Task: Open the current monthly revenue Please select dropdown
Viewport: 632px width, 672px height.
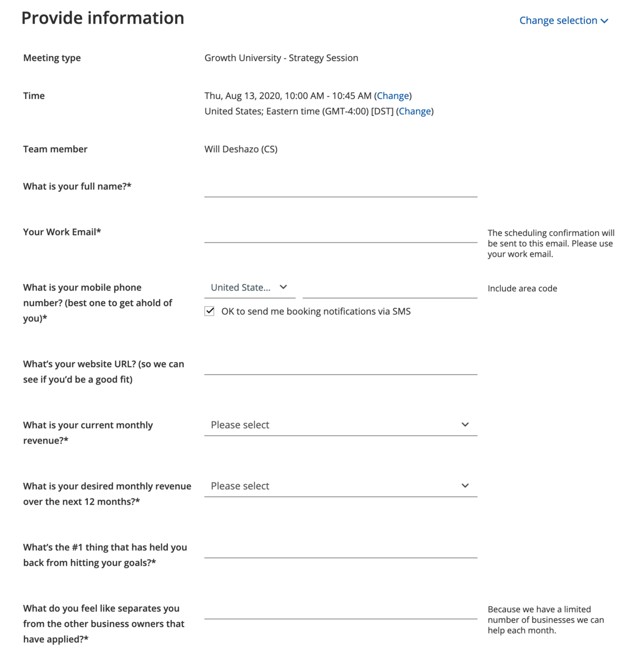Action: pos(340,424)
